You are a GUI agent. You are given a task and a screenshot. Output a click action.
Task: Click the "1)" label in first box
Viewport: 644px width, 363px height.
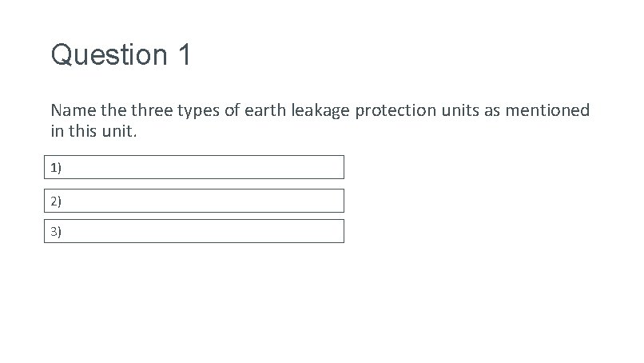55,167
